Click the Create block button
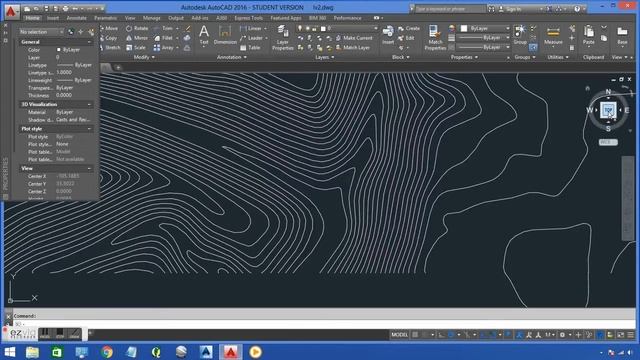Image resolution: width=640 pixels, height=360 pixels. pyautogui.click(x=409, y=28)
